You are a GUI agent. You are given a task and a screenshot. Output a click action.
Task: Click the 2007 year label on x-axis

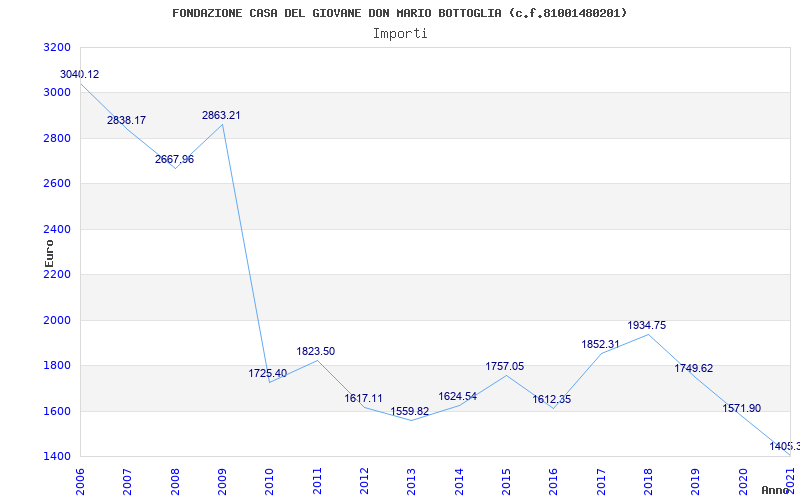click(x=128, y=482)
